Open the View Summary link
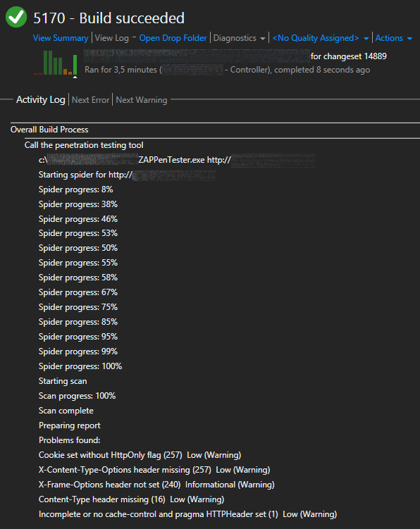The width and height of the screenshot is (420, 529). 61,38
